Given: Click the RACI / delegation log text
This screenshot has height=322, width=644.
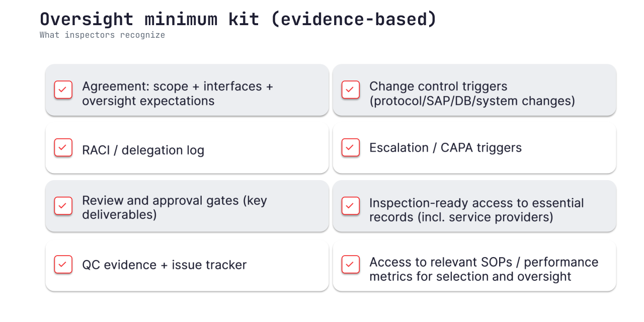Looking at the screenshot, I should coord(143,150).
